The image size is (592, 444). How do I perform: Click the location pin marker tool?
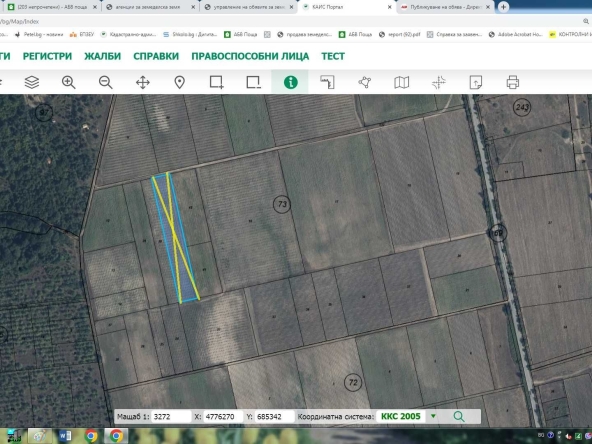[179, 82]
